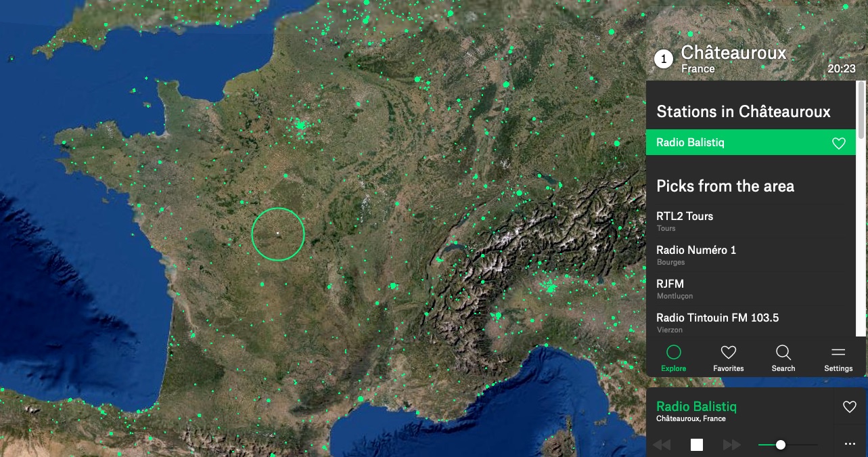
Task: Click the Picks from the area heading
Action: pos(725,186)
